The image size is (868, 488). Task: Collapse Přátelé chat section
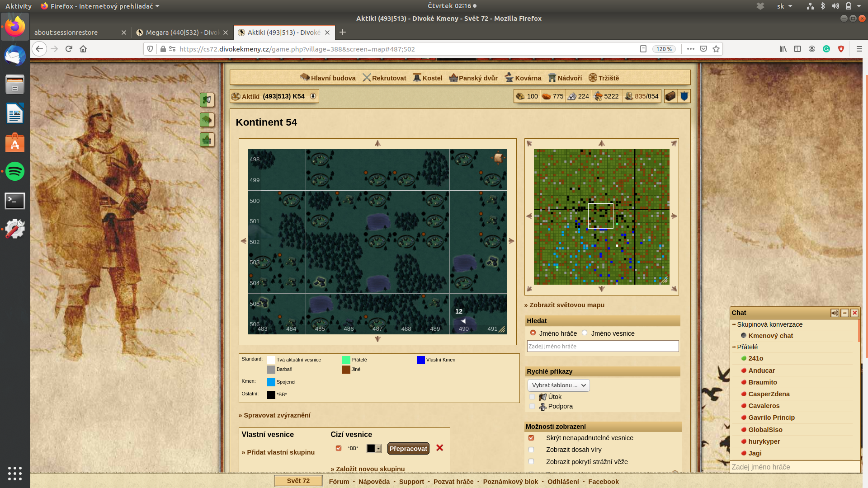click(734, 347)
